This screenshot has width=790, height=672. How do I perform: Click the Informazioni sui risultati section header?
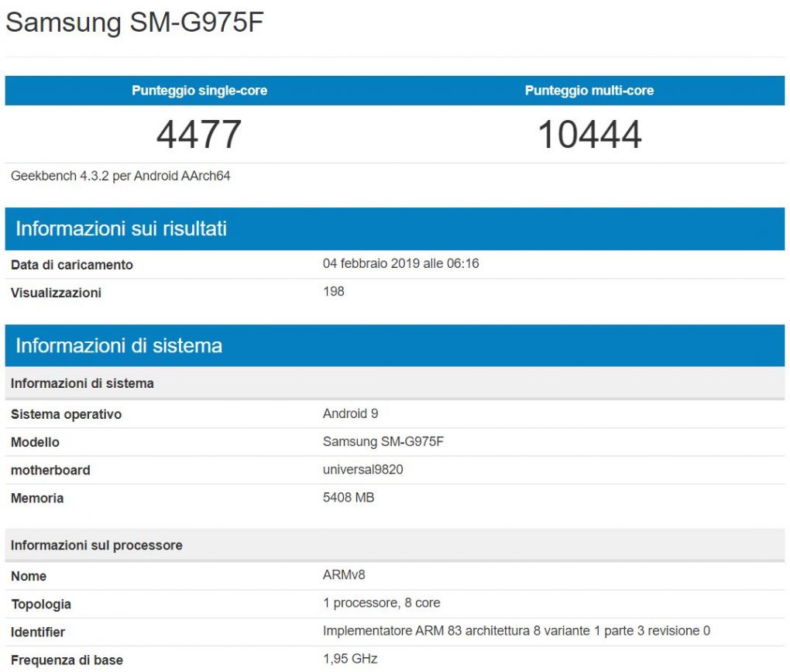(395, 228)
